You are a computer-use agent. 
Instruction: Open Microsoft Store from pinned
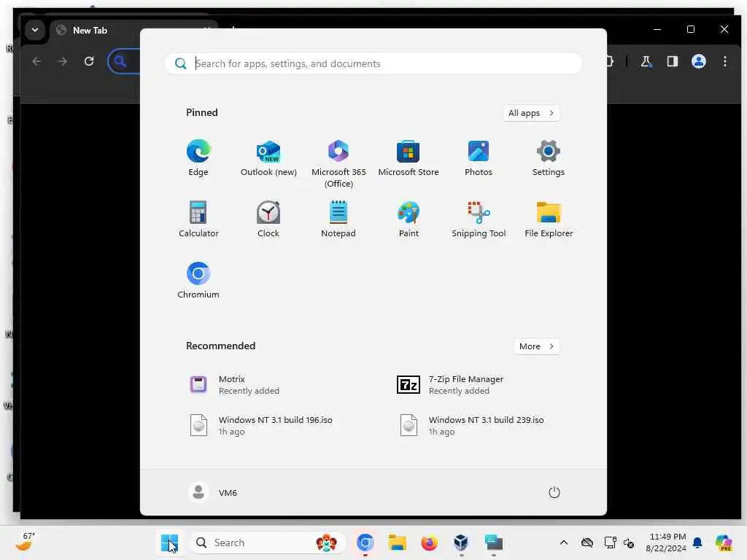pyautogui.click(x=409, y=158)
